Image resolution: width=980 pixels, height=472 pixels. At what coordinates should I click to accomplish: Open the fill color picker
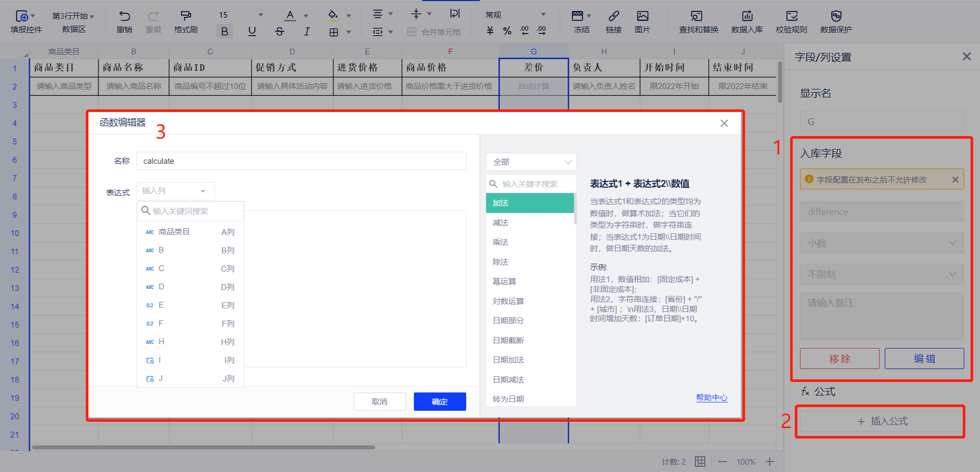pyautogui.click(x=333, y=15)
